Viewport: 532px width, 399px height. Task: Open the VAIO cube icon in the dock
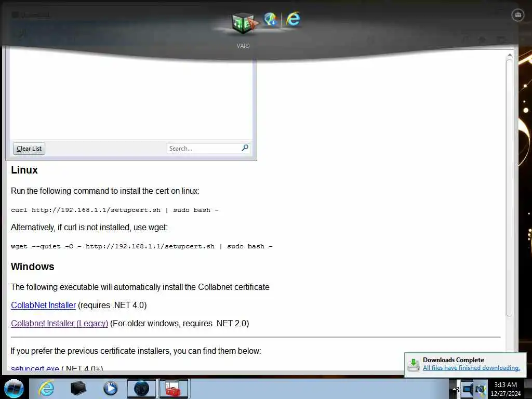click(244, 23)
